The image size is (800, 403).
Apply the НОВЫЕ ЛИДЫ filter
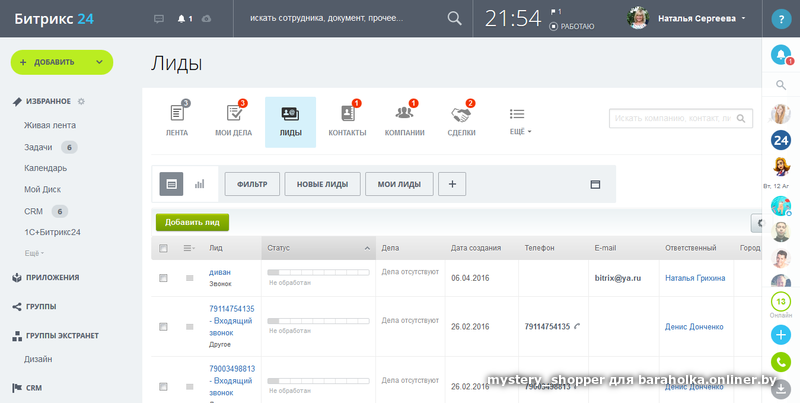(322, 184)
